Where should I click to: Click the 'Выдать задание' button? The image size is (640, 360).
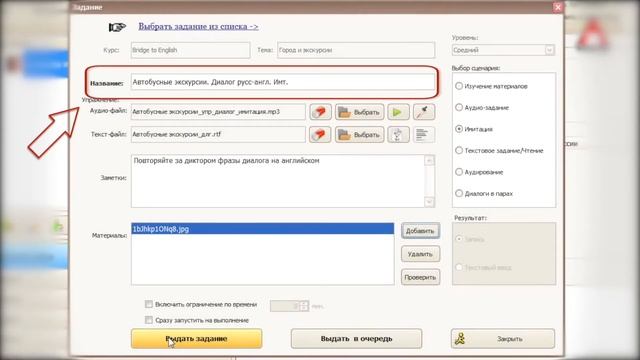[196, 339]
